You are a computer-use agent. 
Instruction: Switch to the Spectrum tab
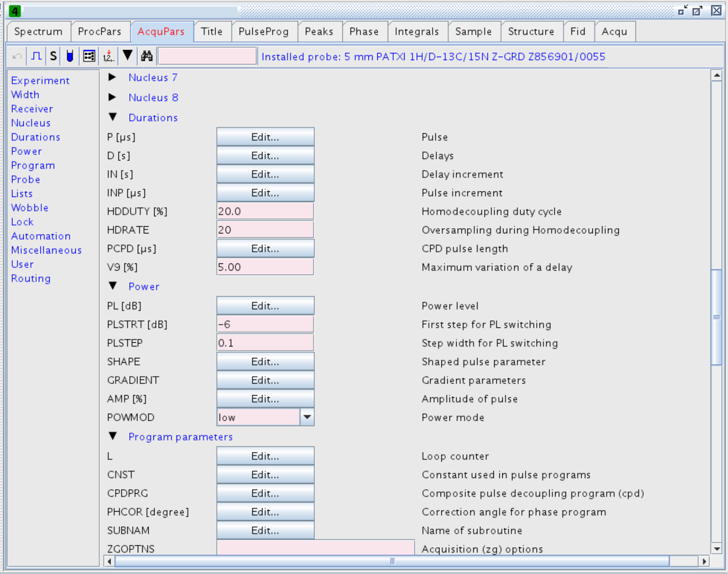tap(38, 32)
